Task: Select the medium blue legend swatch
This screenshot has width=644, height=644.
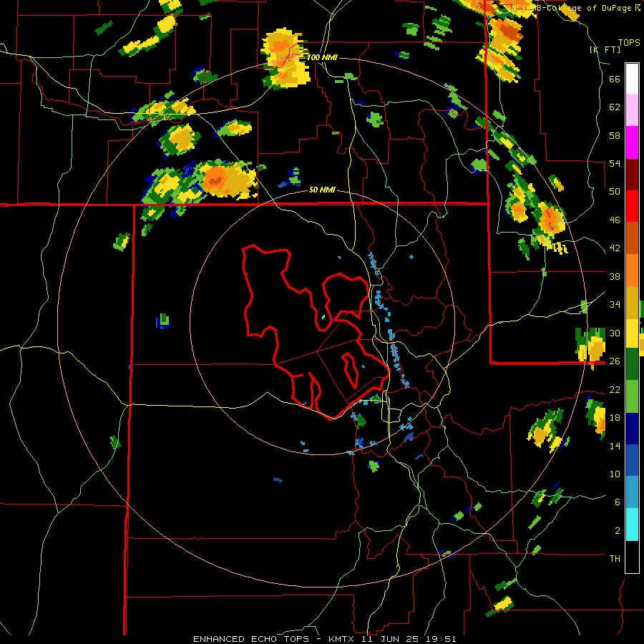Action: (x=632, y=460)
